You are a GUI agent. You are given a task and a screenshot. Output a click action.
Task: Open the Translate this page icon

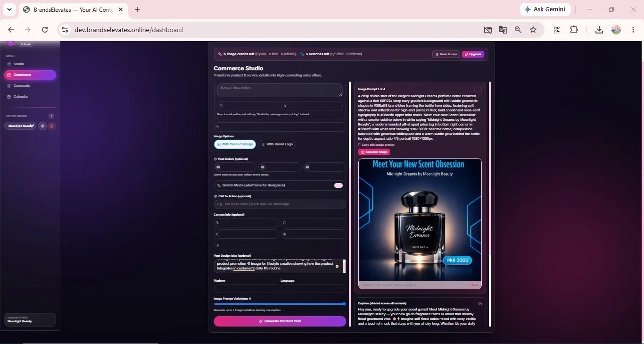[503, 30]
